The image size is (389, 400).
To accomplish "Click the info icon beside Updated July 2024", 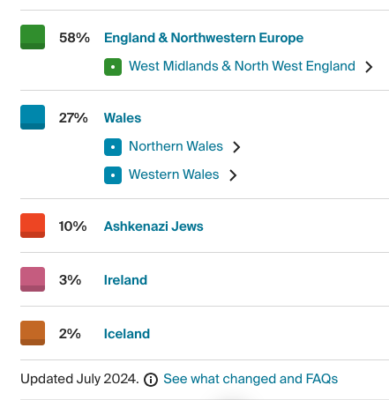I will point(151,379).
